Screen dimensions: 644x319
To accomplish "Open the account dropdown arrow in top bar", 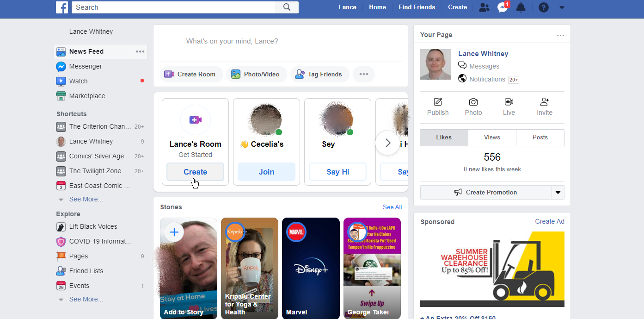I will (x=562, y=7).
